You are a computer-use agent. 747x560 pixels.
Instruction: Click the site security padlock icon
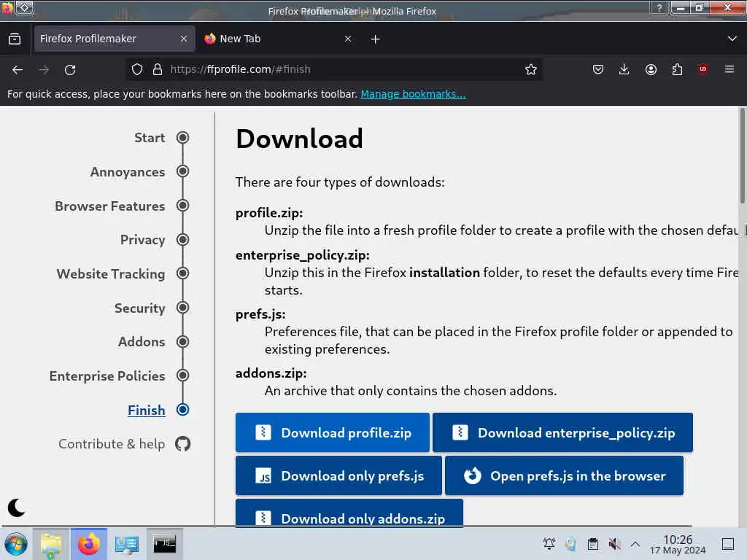(158, 69)
